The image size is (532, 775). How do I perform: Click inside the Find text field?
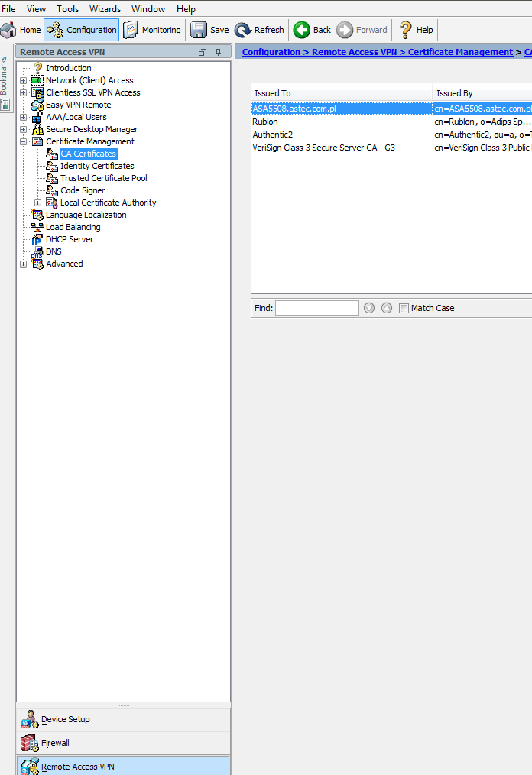(316, 308)
